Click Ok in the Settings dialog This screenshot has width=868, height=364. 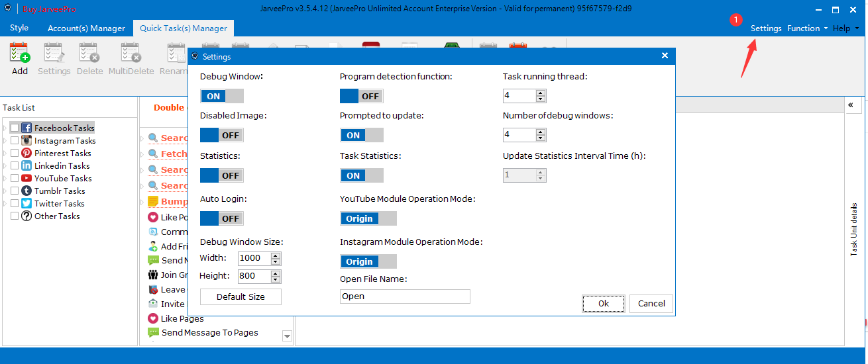coord(603,303)
